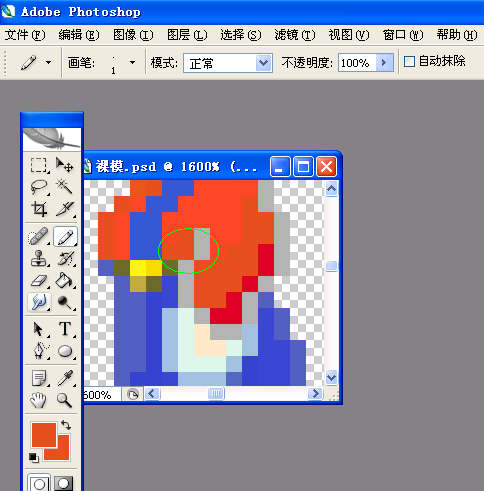This screenshot has width=484, height=491.
Task: Open the 画笔 brush picker arrow
Action: tap(132, 62)
